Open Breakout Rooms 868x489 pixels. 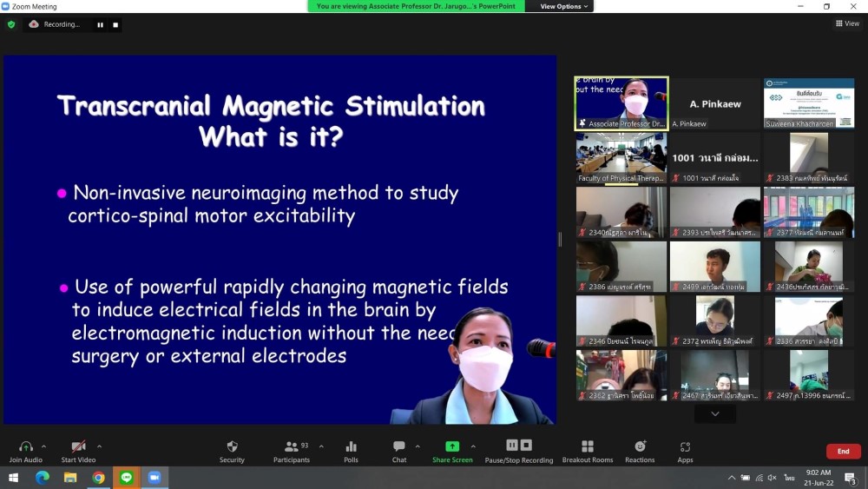coord(588,446)
